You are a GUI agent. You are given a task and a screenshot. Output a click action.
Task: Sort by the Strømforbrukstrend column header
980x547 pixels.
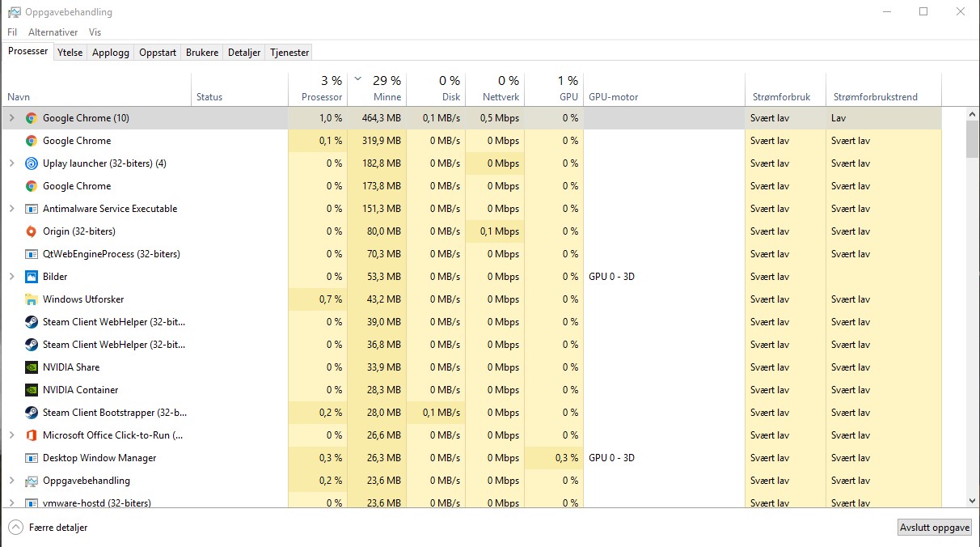884,89
